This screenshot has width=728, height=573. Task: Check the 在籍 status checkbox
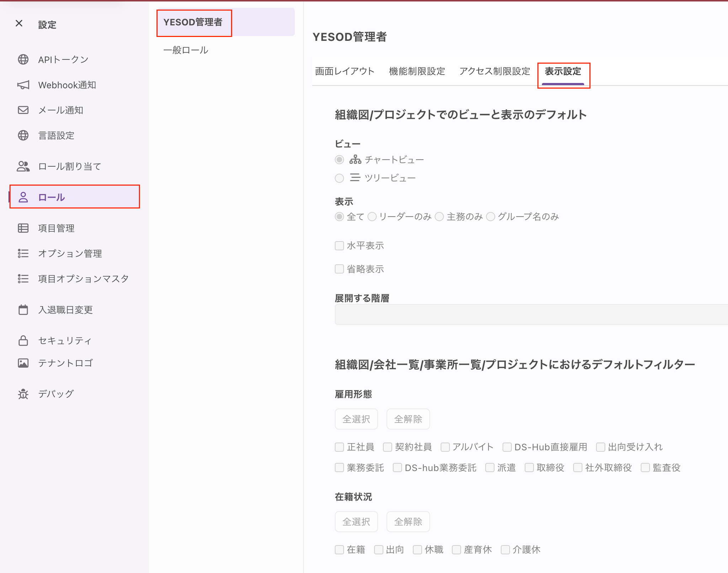[339, 550]
